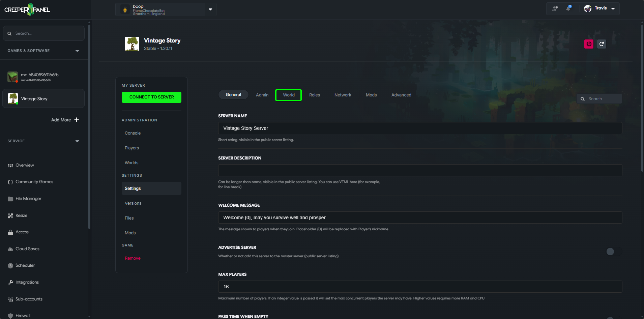This screenshot has width=644, height=319.
Task: Click the main page vertical scrollbar
Action: (642, 98)
